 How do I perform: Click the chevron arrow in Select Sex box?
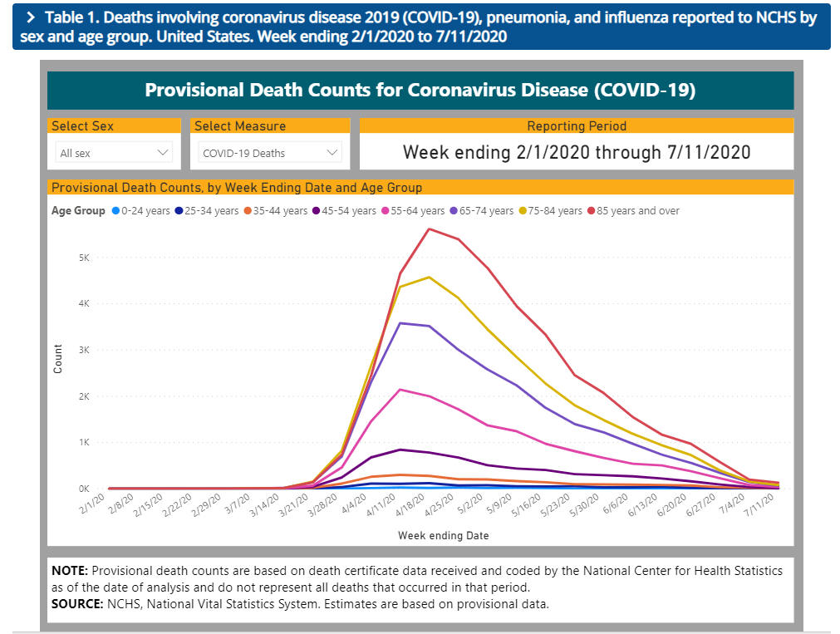pos(162,153)
